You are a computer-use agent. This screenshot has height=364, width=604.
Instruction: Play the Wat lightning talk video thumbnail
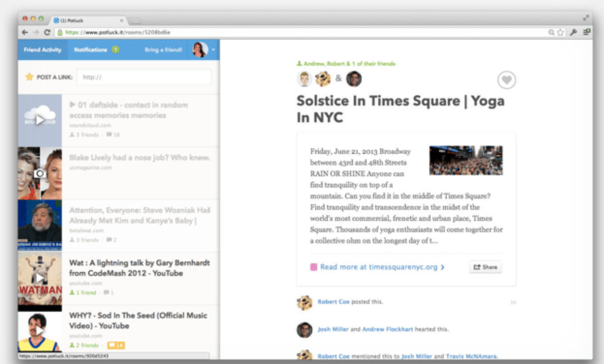(40, 278)
